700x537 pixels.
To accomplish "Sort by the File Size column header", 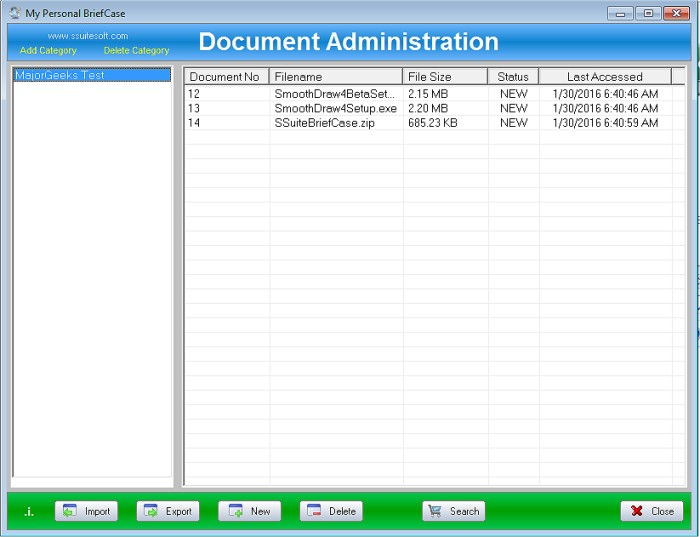I will click(x=445, y=76).
